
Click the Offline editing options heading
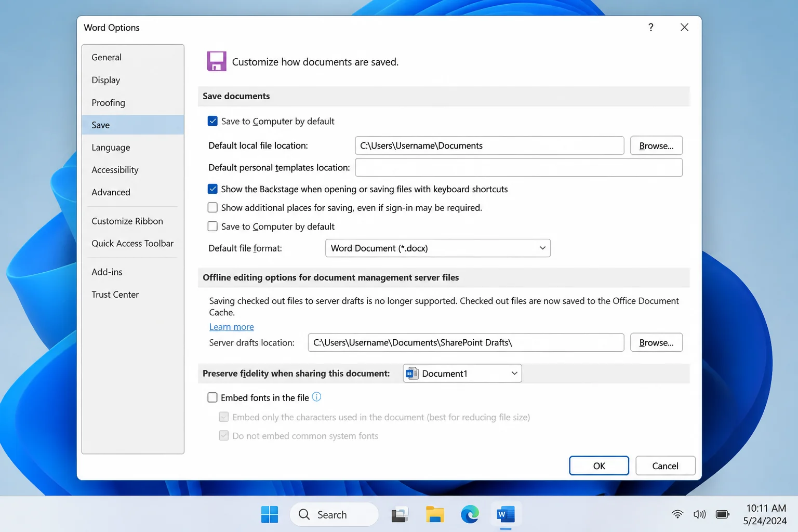pyautogui.click(x=331, y=277)
